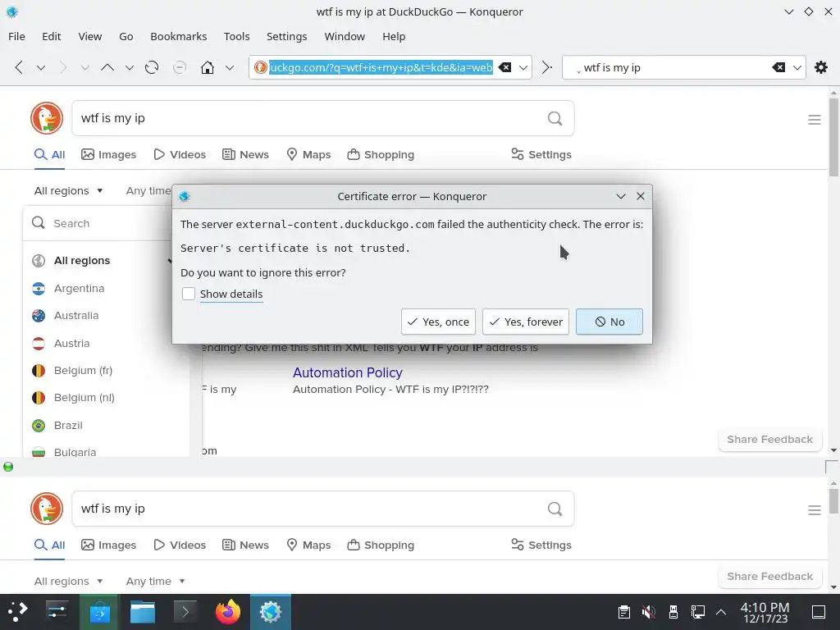Click the DuckDuckGo logo in upper view
The height and width of the screenshot is (630, 840).
click(47, 118)
